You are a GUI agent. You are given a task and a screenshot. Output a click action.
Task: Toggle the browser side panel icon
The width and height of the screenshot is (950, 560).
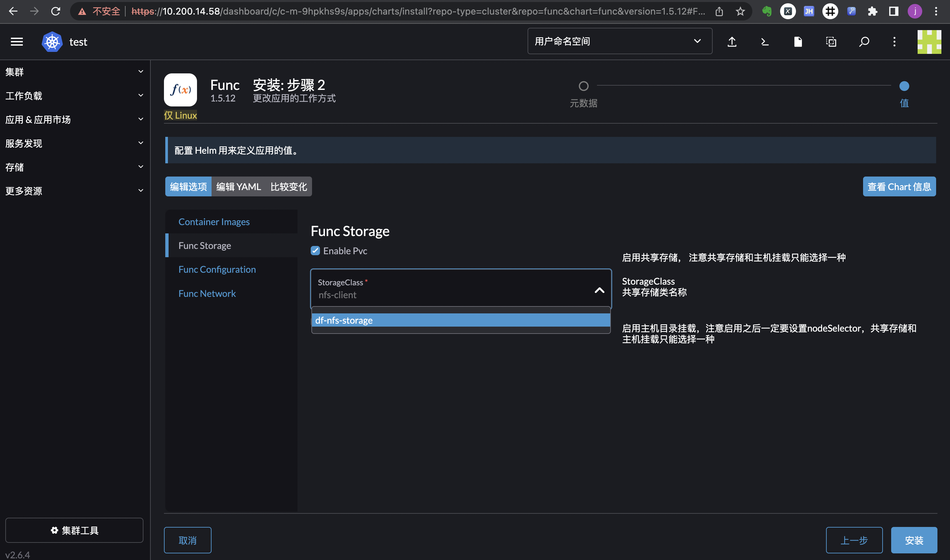pos(894,11)
